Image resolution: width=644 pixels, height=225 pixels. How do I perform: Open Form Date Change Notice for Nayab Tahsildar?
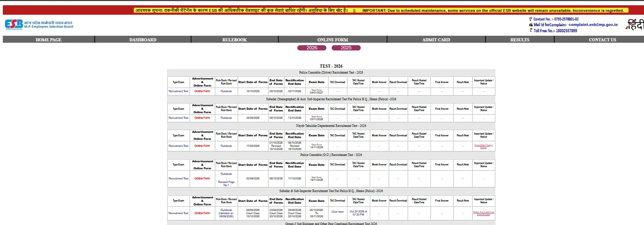(483, 146)
